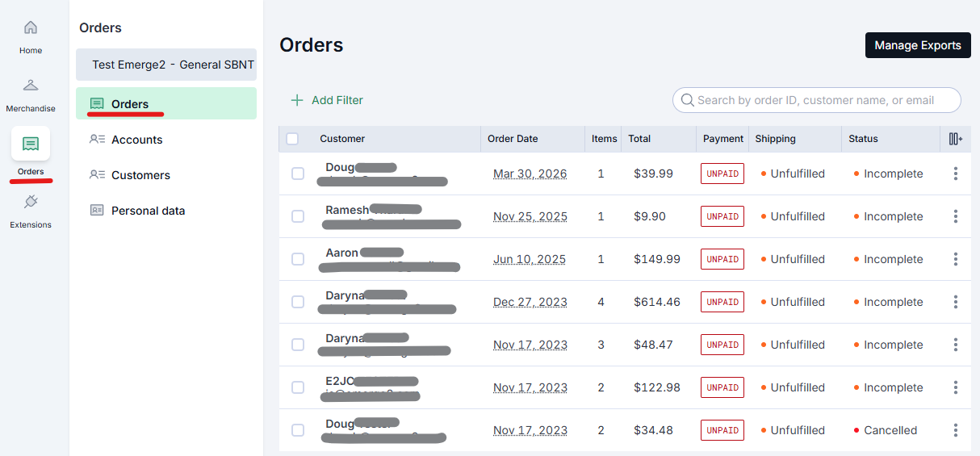Open the three-dot menu on the Cancelled order
This screenshot has height=456, width=980.
(x=956, y=430)
